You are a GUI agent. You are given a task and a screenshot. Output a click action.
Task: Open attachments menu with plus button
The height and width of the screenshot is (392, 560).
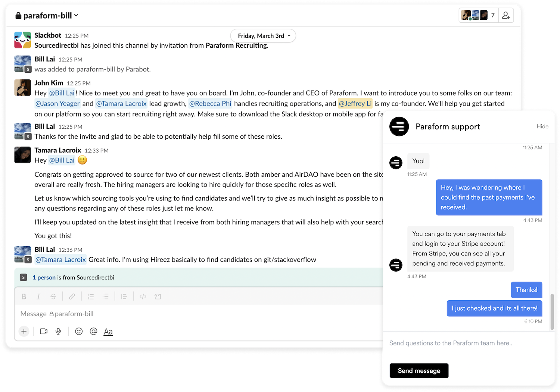pyautogui.click(x=24, y=331)
